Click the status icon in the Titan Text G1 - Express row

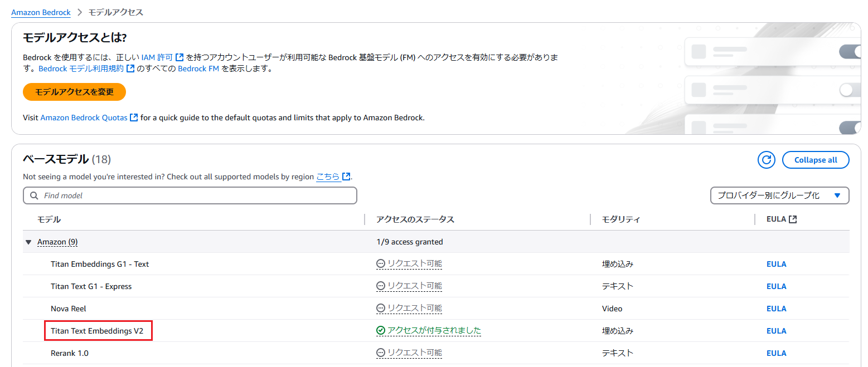tap(381, 286)
